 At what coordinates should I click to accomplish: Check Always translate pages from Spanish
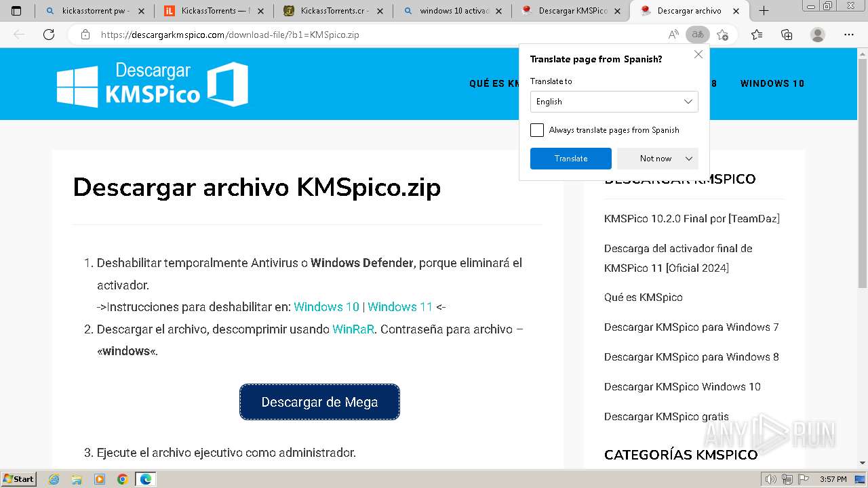[537, 130]
